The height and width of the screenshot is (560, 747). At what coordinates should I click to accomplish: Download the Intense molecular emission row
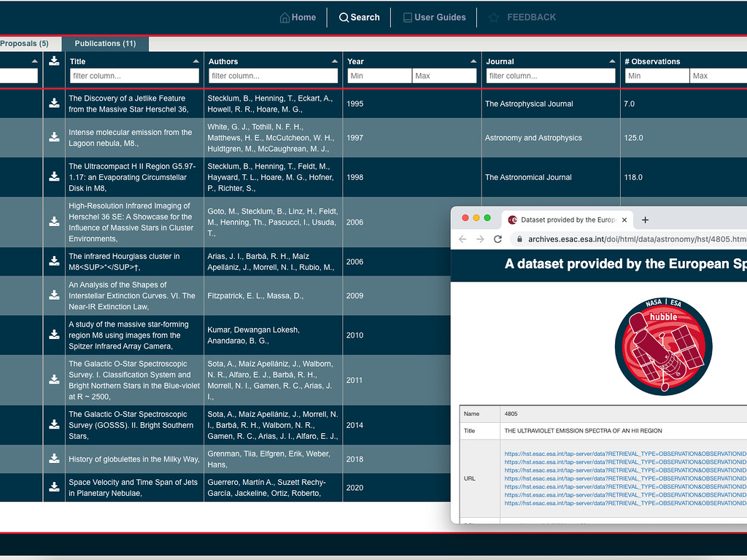click(54, 138)
